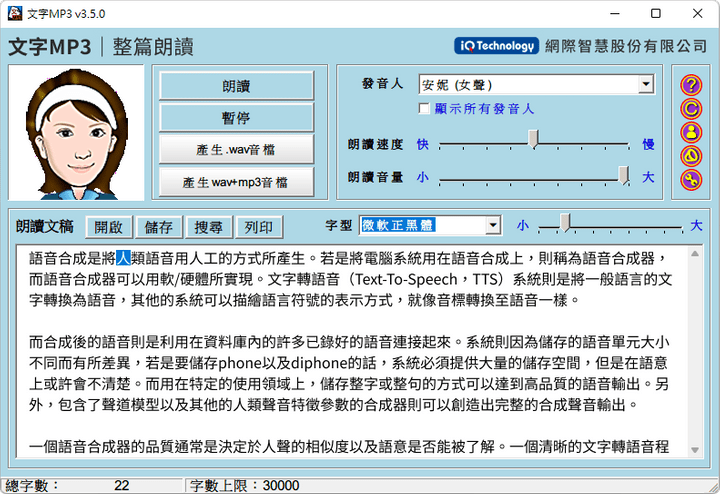Screen dimensions: 720x494
Task: Close the 文字MP3 window
Action: coord(698,13)
